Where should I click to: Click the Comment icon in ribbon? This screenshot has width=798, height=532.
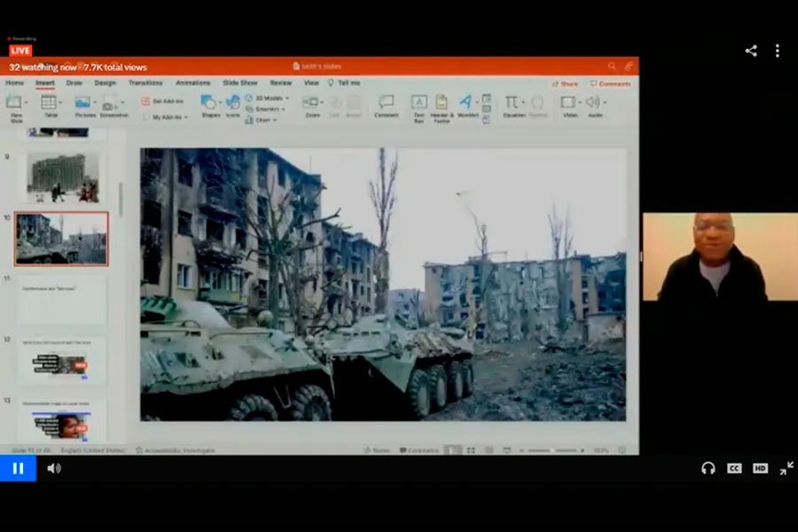(387, 102)
